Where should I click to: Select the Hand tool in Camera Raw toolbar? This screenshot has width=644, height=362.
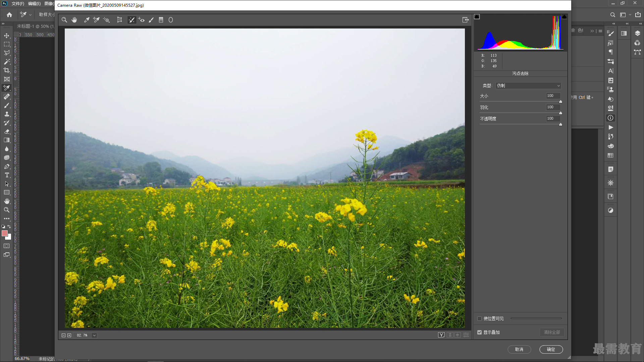[x=74, y=20]
